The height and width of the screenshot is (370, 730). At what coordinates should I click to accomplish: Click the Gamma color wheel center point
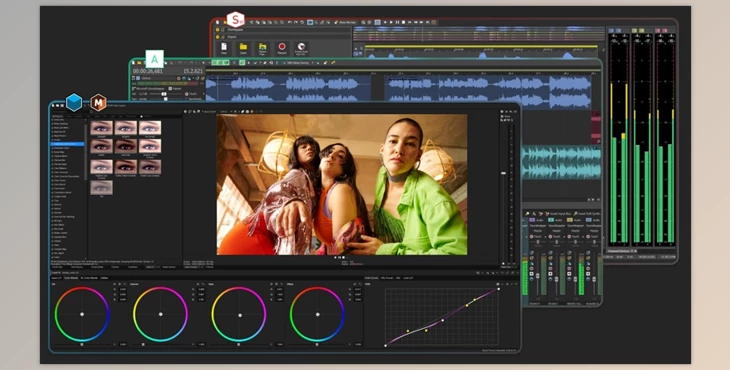pyautogui.click(x=161, y=314)
